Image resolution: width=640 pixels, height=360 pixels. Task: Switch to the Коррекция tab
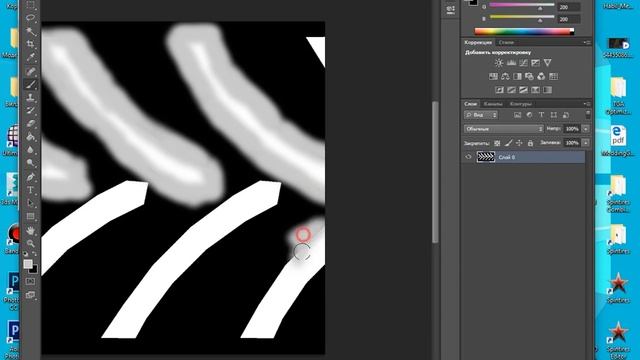pyautogui.click(x=478, y=42)
